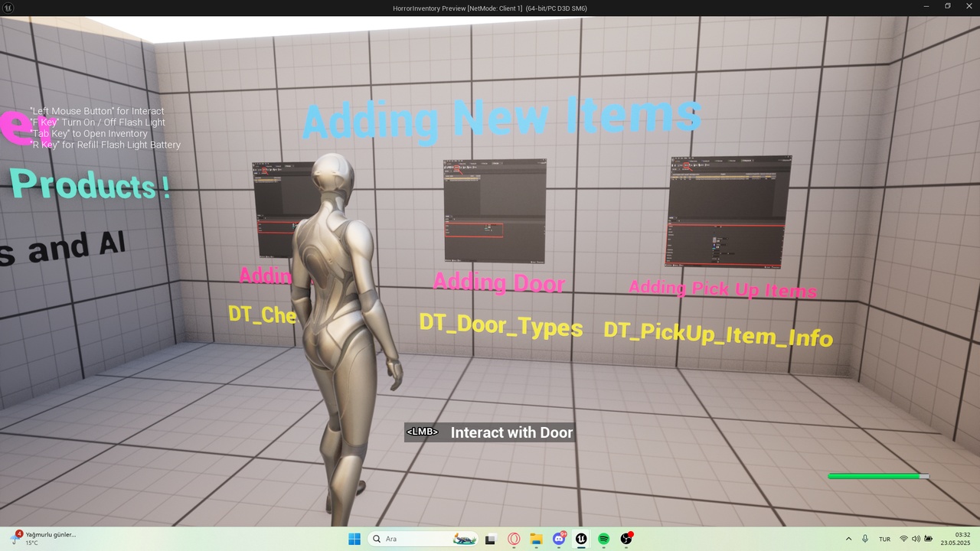The height and width of the screenshot is (551, 980).
Task: Open Spotify from the taskbar
Action: tap(604, 539)
